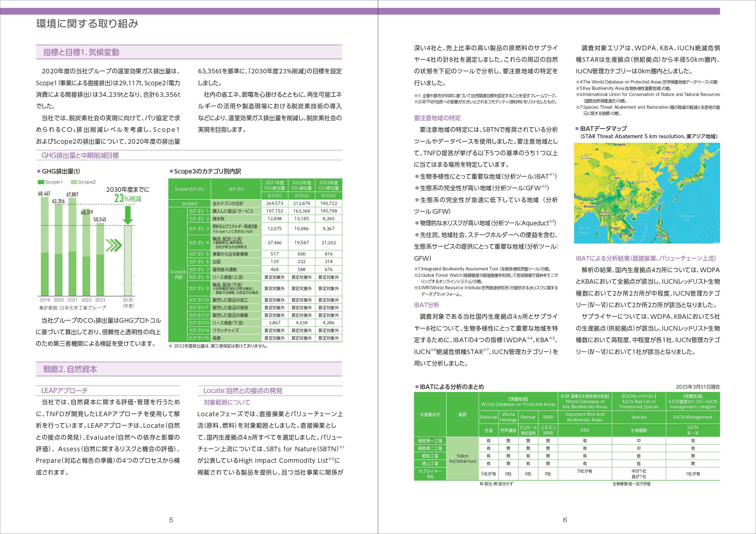Click the サプライヤー8社 table cell

(x=430, y=474)
